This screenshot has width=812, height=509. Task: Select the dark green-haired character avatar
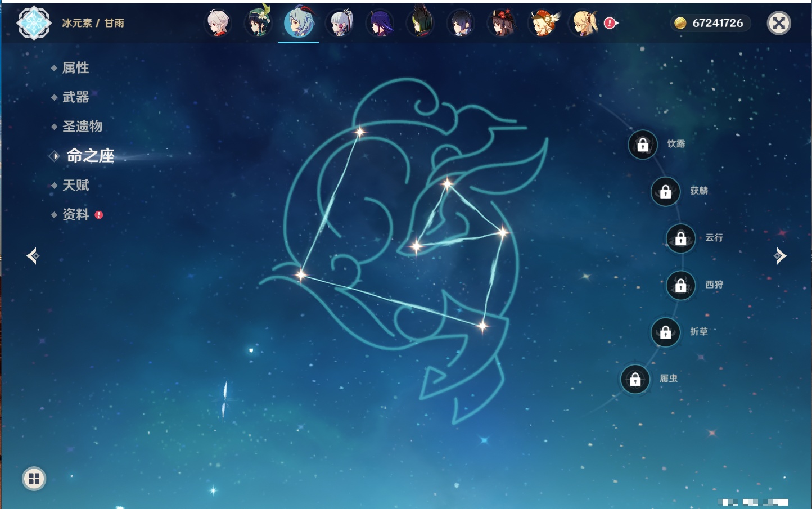pos(421,23)
